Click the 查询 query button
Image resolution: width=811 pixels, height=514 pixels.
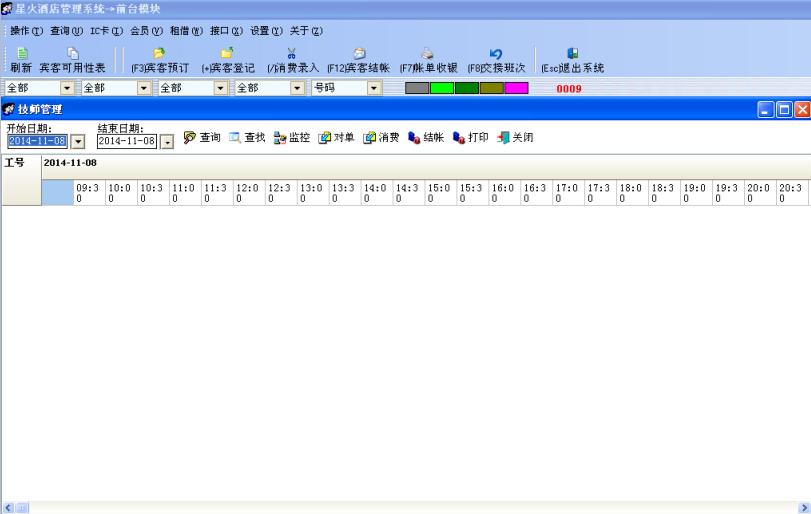click(x=200, y=137)
